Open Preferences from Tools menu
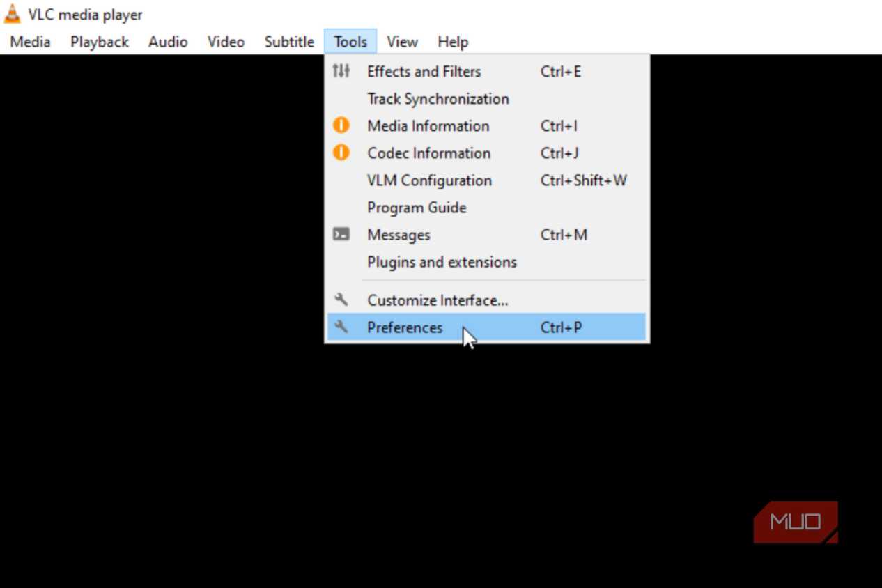The image size is (882, 588). [x=486, y=327]
